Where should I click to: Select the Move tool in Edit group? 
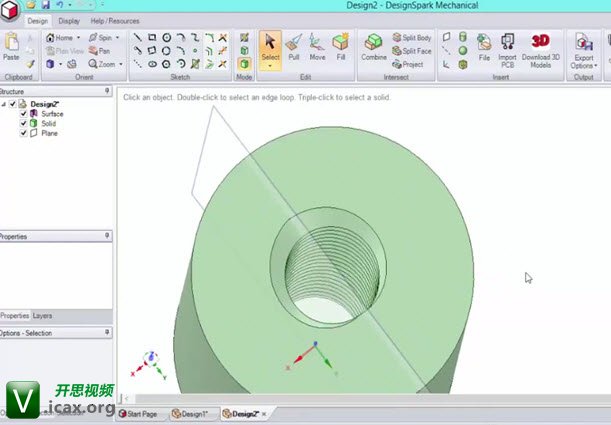click(x=317, y=47)
